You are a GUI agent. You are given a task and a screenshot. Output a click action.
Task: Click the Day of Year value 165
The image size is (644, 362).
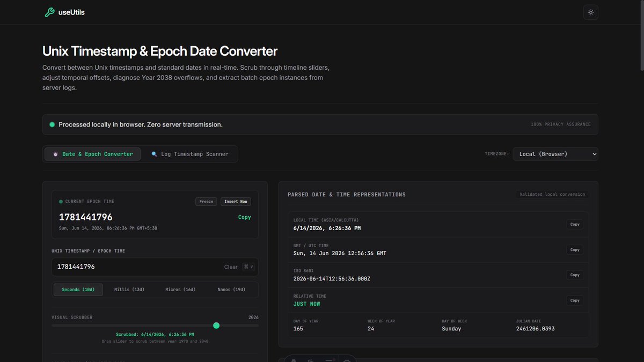pyautogui.click(x=298, y=329)
